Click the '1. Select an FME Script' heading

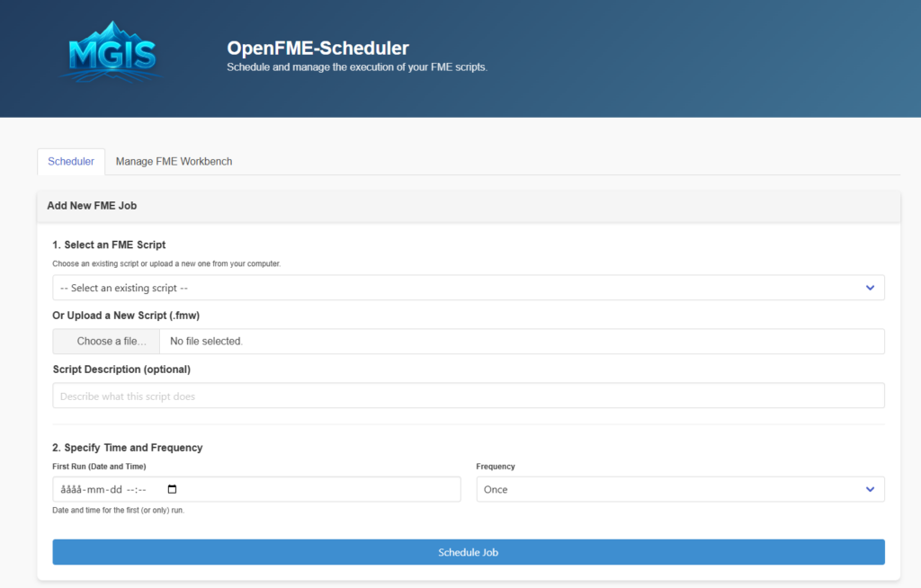pos(109,245)
